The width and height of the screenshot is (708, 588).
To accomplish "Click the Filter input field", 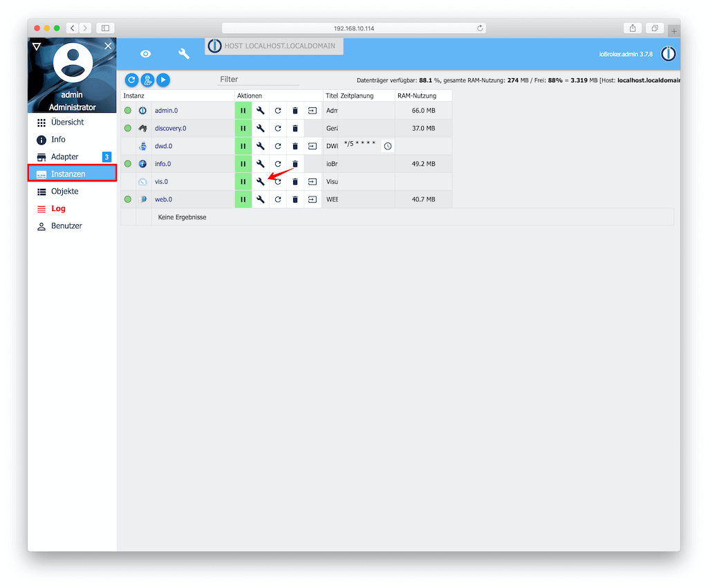I will (x=259, y=80).
